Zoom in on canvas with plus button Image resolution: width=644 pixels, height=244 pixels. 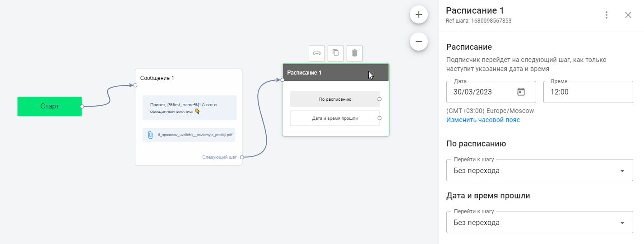[x=418, y=14]
